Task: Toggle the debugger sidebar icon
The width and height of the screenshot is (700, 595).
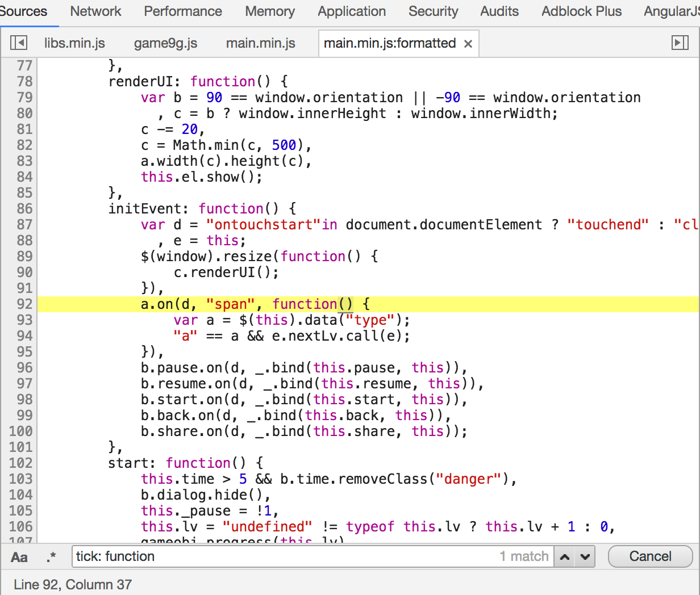Action: pyautogui.click(x=680, y=43)
